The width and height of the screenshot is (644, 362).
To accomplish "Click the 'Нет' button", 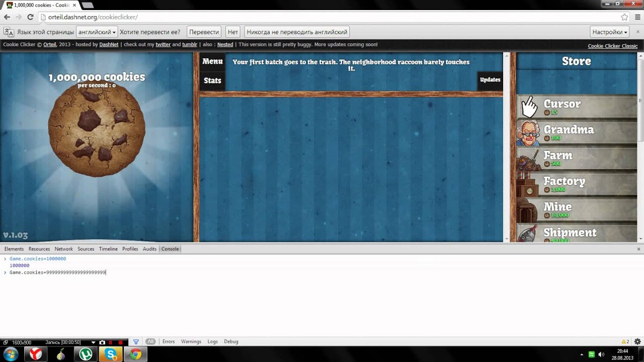I will coord(233,32).
